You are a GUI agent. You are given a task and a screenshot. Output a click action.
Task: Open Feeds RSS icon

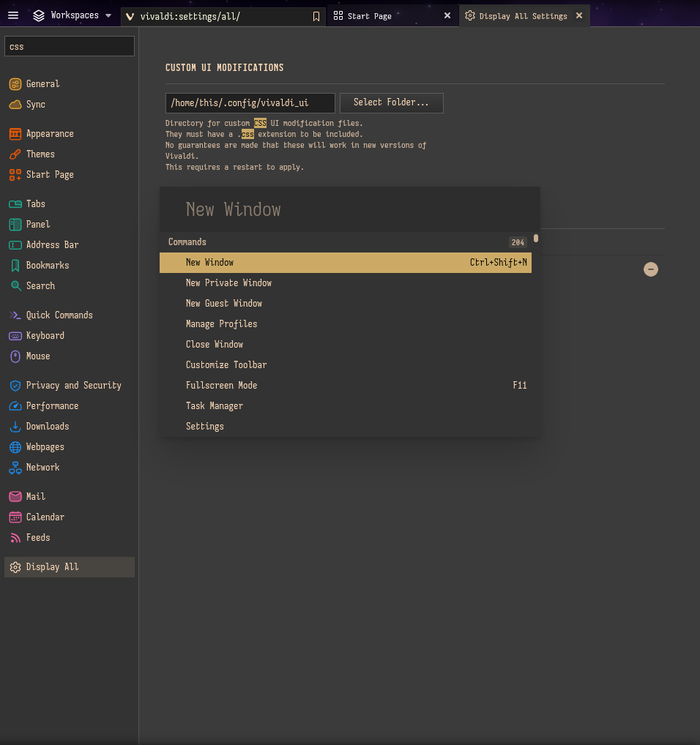[x=15, y=538]
